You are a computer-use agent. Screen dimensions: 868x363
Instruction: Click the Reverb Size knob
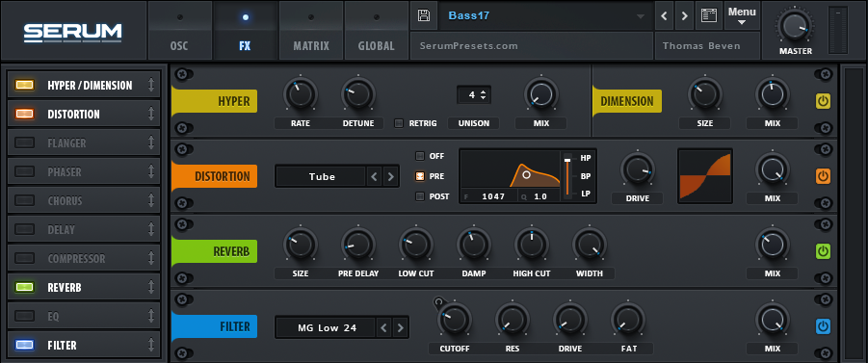tap(300, 246)
